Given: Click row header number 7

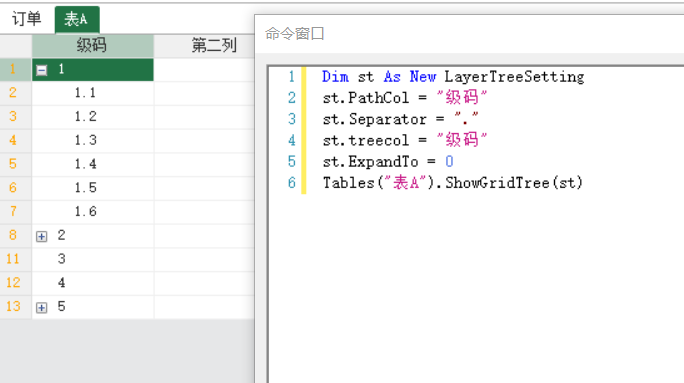Looking at the screenshot, I should 16,212.
